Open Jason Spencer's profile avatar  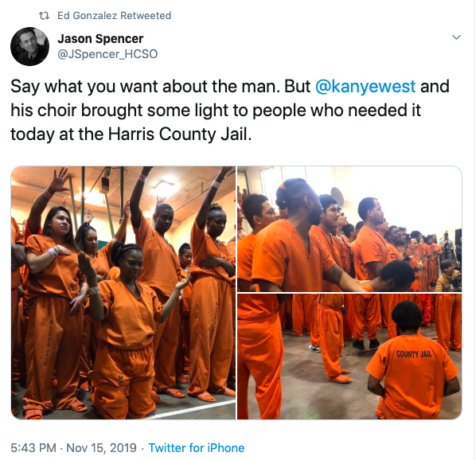point(29,46)
